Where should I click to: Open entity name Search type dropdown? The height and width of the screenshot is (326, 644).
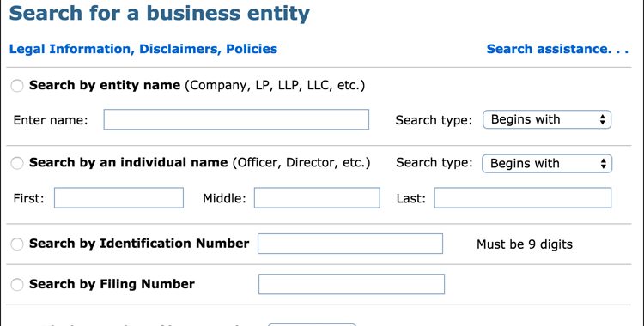[x=547, y=119]
